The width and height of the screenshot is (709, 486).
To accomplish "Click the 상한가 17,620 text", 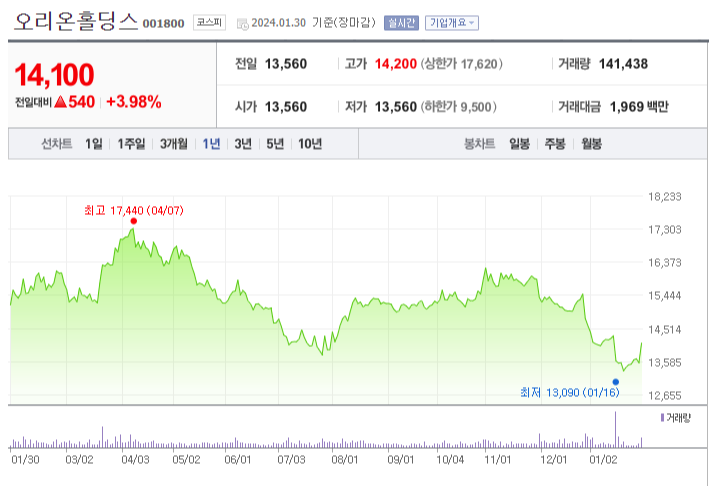I will (x=462, y=64).
